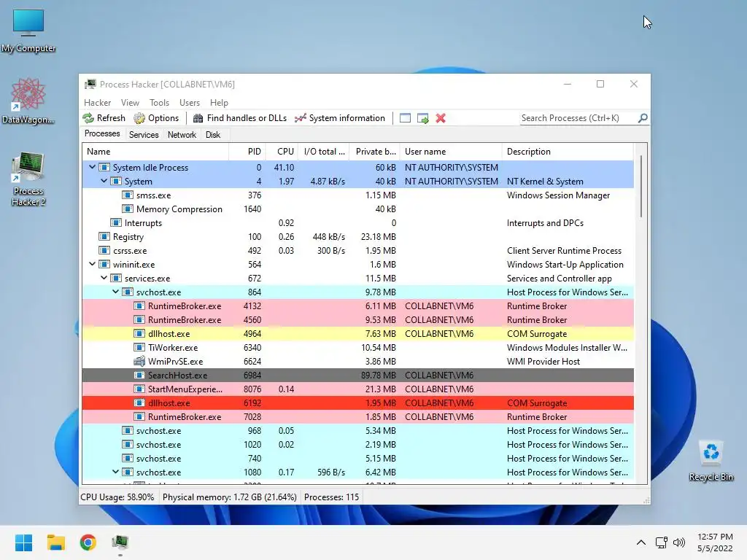Select the WmiPrvSE.exe process icon
747x560 pixels.
pyautogui.click(x=139, y=361)
